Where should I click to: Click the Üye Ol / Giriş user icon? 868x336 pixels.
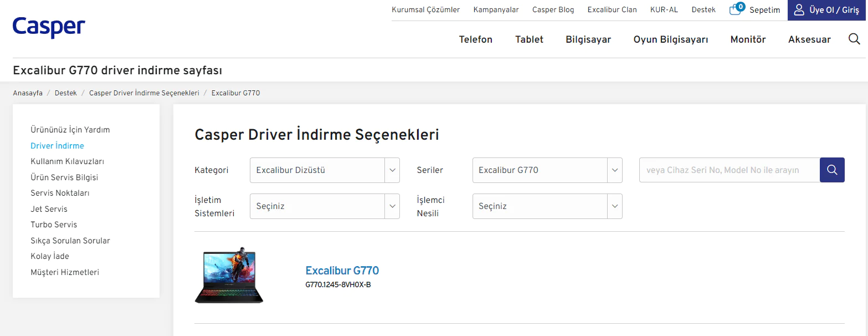[798, 9]
